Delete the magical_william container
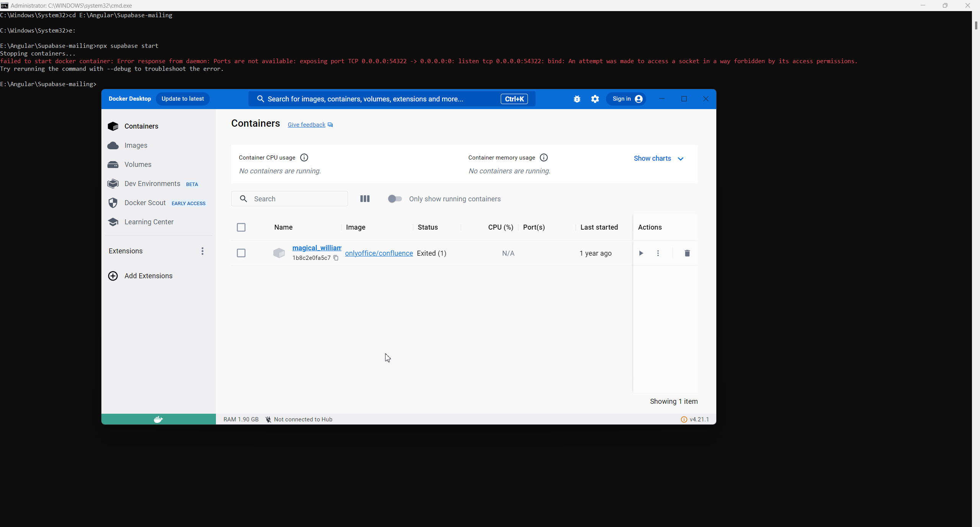This screenshot has height=527, width=980. pos(687,253)
